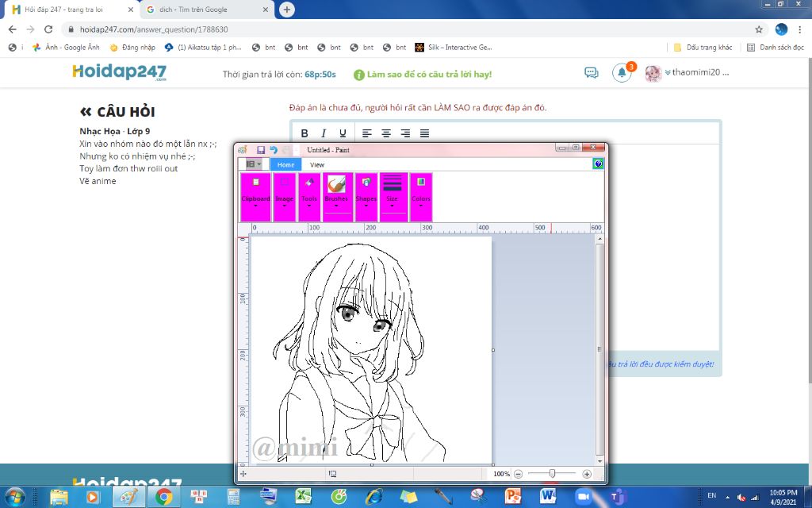
Task: Undo the last stroke in Paint
Action: (x=274, y=150)
